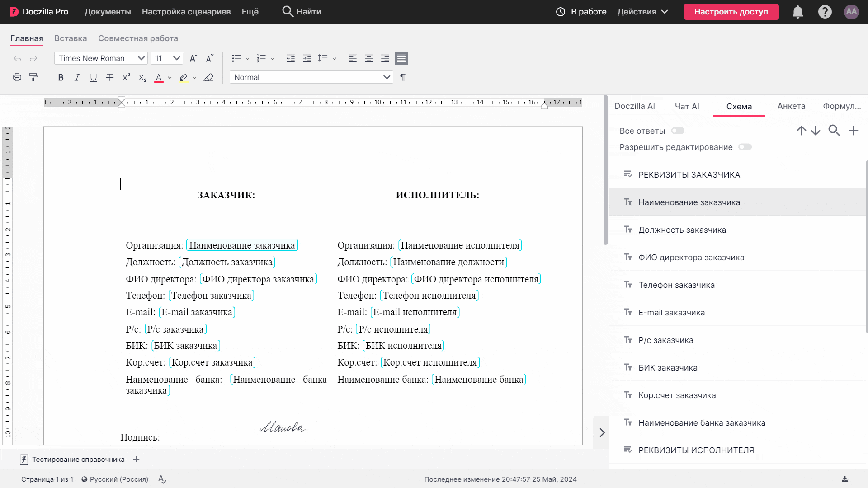
Task: Align text to the left
Action: pos(353,58)
